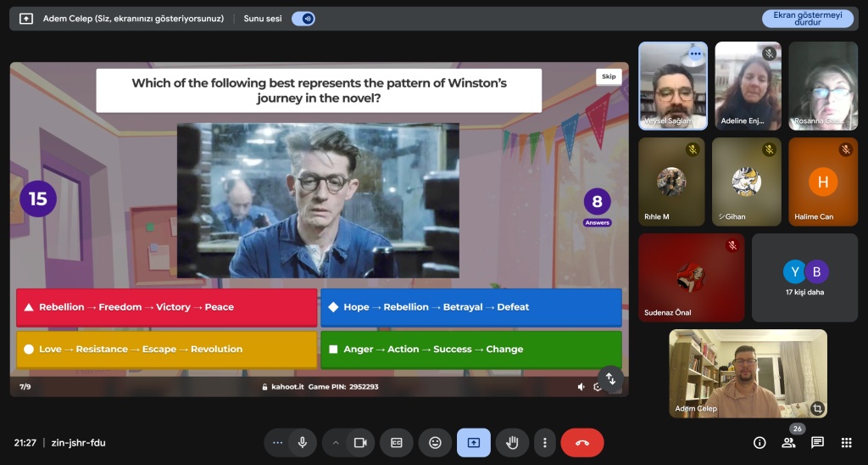Click the 15 seconds countdown timer

[x=38, y=199]
